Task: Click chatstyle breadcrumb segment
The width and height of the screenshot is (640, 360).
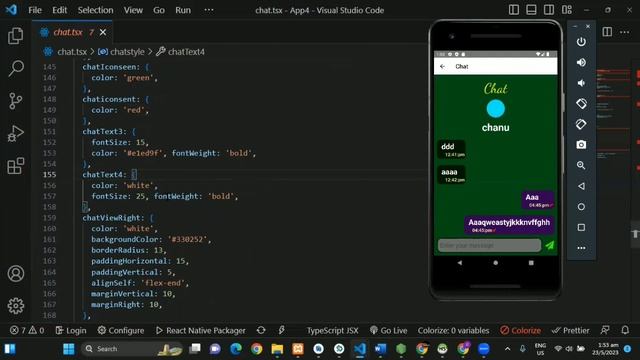Action: pyautogui.click(x=127, y=52)
